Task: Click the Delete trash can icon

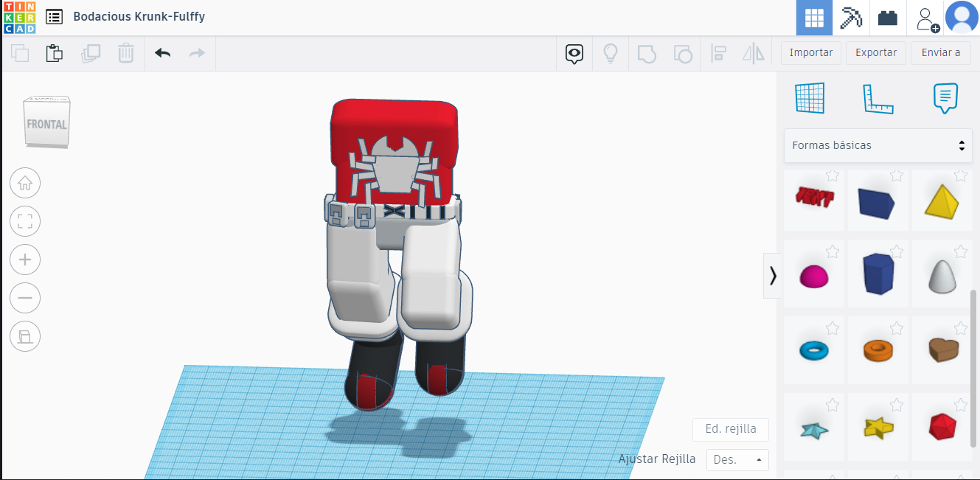Action: pyautogui.click(x=126, y=53)
